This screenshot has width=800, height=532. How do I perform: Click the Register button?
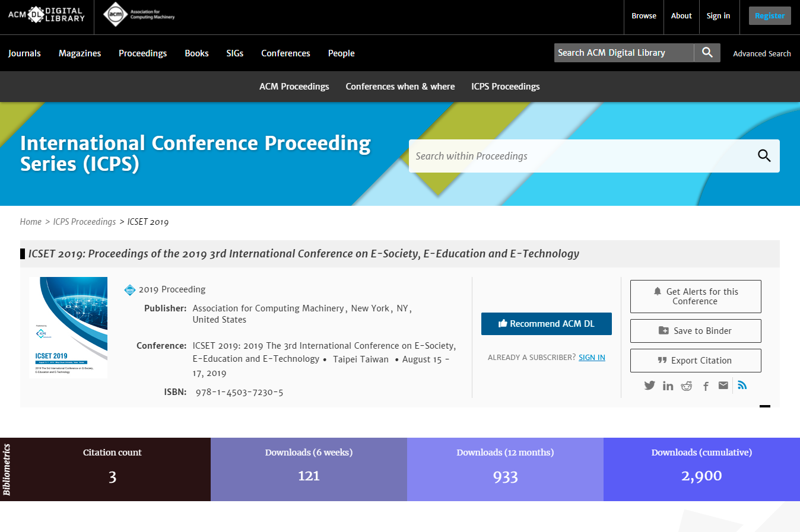[770, 16]
